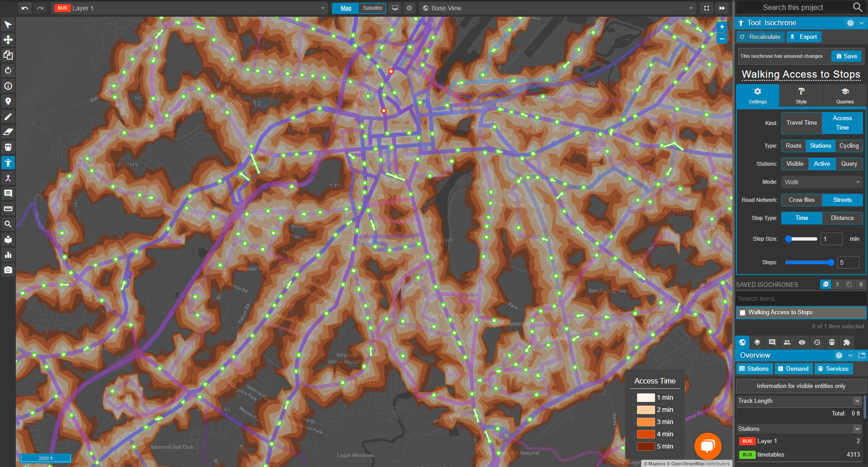Viewport: 868px width, 467px height.
Task: Click the Recalculate button
Action: (760, 37)
